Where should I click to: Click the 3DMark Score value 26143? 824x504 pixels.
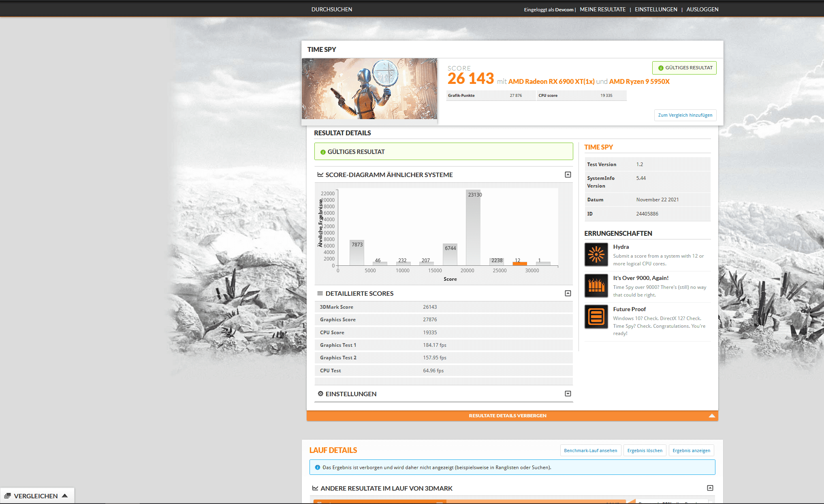point(430,307)
